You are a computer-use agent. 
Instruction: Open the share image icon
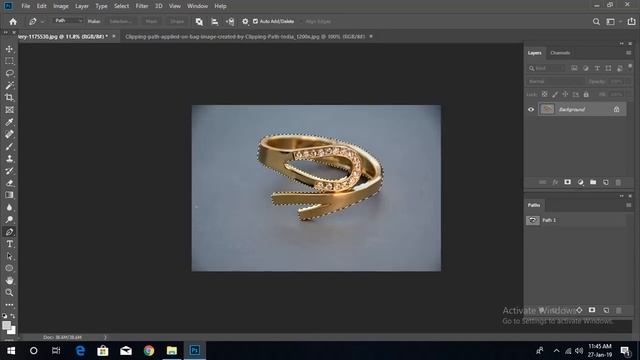(631, 22)
